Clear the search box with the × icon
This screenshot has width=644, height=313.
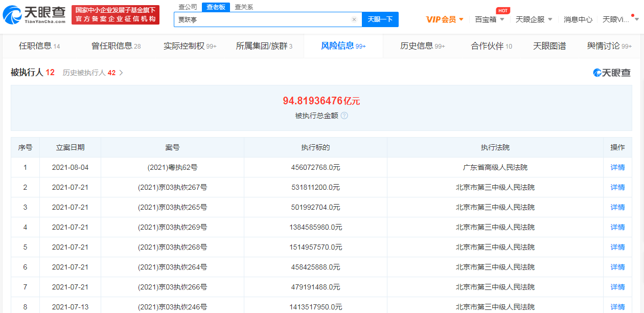pos(354,19)
